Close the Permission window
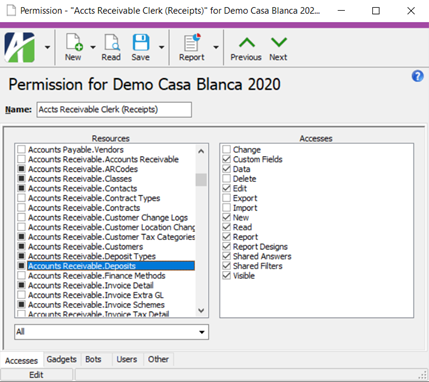 [x=411, y=11]
